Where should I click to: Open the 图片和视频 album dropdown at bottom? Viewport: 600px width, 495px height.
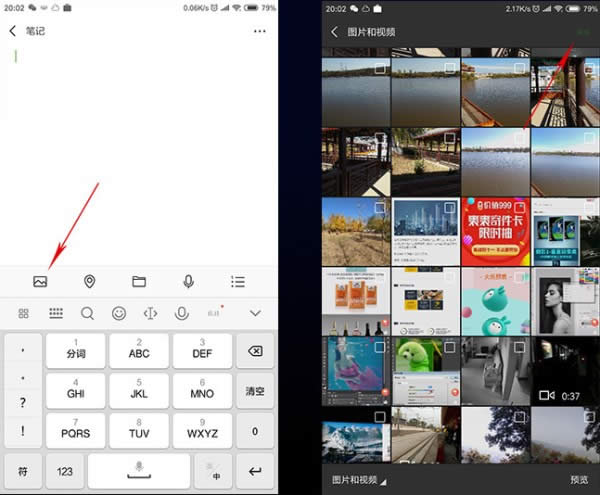click(359, 480)
